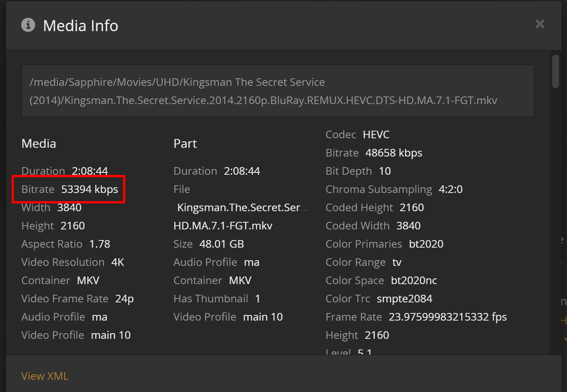Click the Media Info circular info icon
Viewport: 567px width, 392px height.
[x=28, y=25]
